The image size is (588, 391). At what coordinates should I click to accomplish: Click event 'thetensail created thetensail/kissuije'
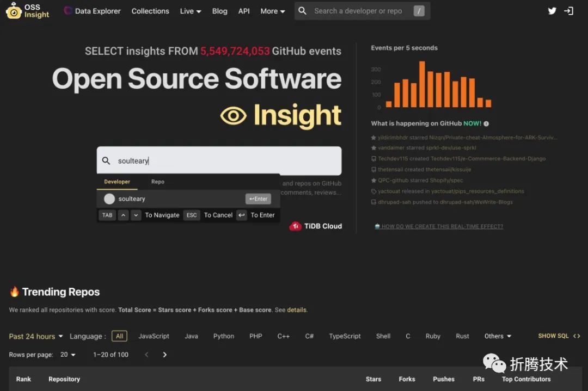tap(421, 170)
